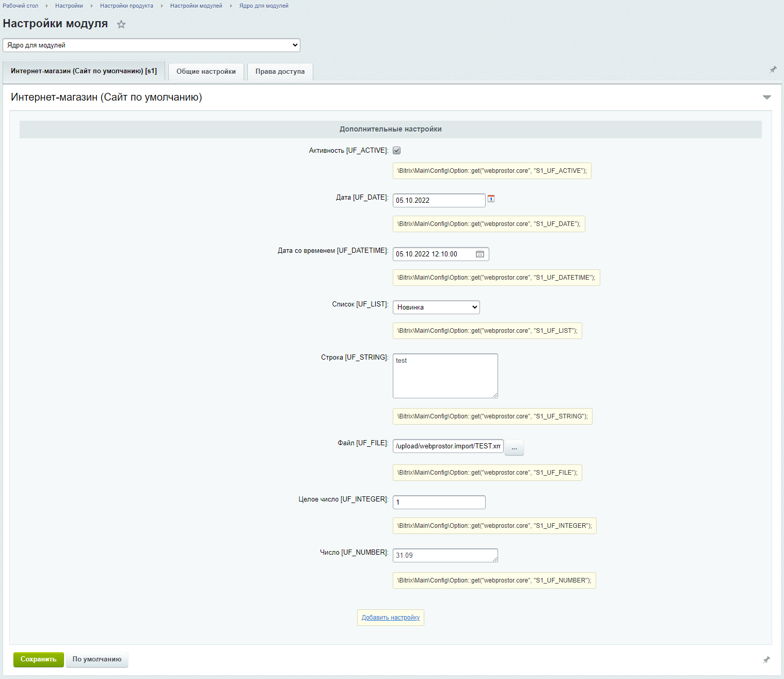Click the pin icon near Save buttons

tap(766, 659)
